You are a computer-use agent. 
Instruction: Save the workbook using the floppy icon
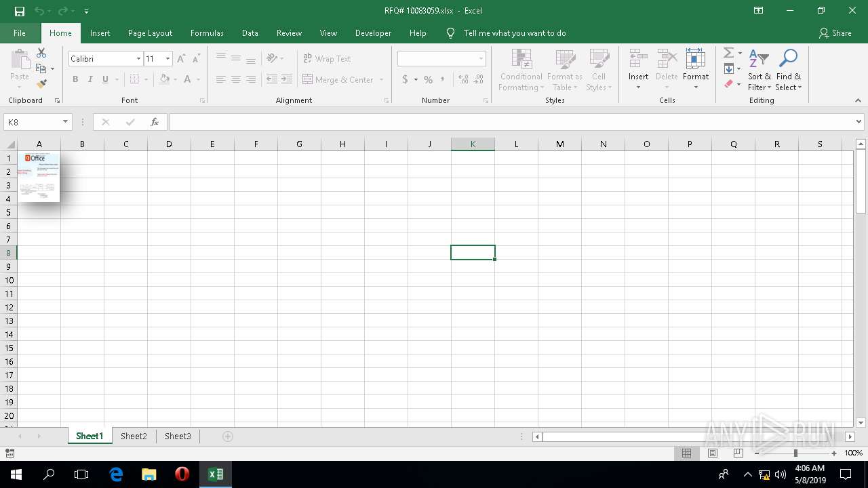point(19,11)
